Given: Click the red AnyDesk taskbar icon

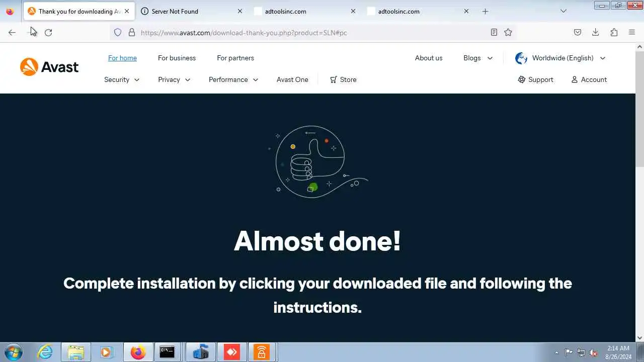Looking at the screenshot, I should (231, 352).
